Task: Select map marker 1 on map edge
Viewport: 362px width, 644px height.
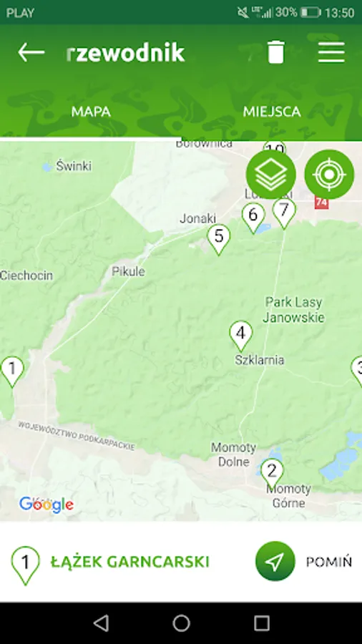Action: 12,372
